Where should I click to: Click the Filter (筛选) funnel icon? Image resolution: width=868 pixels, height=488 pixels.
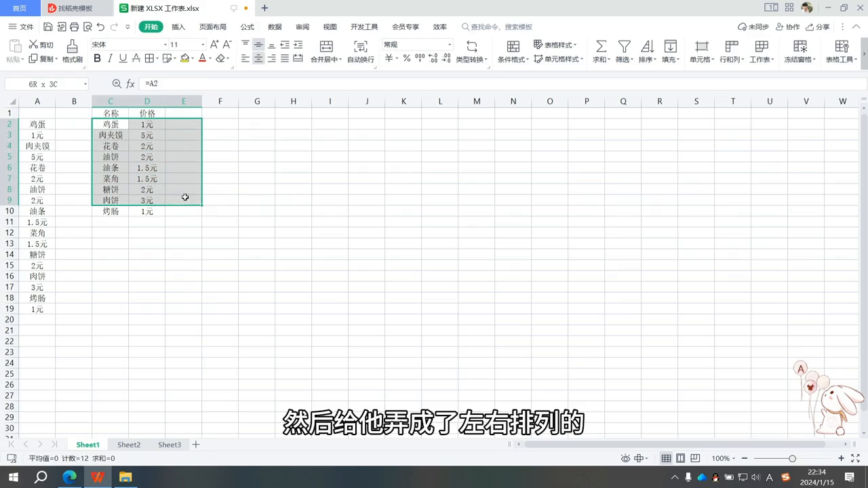pos(624,46)
